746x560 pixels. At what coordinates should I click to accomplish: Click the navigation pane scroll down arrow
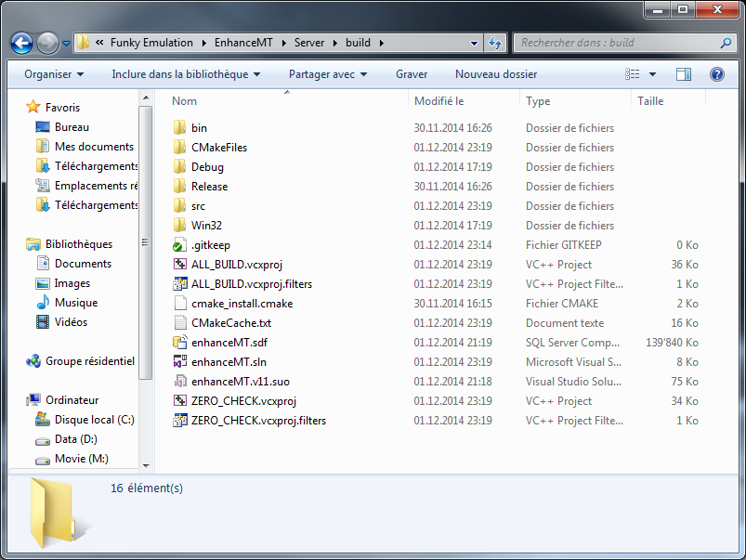pyautogui.click(x=146, y=466)
